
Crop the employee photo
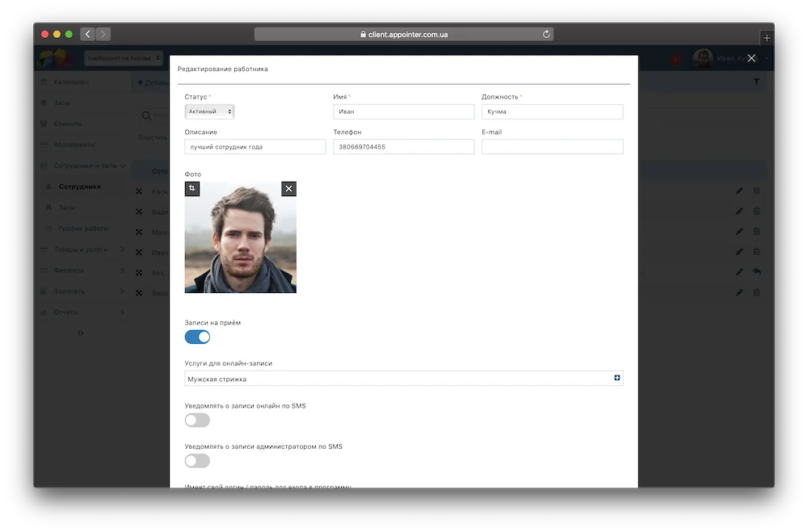tap(191, 188)
